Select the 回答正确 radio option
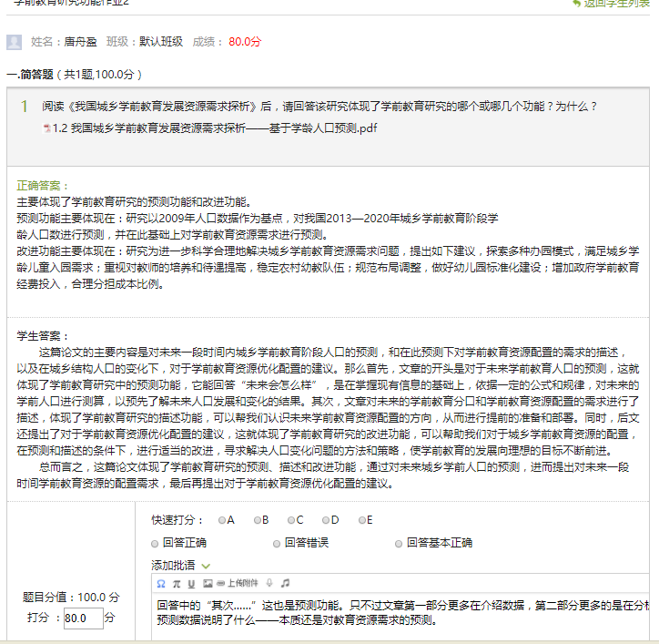The height and width of the screenshot is (644, 659). tap(156, 544)
